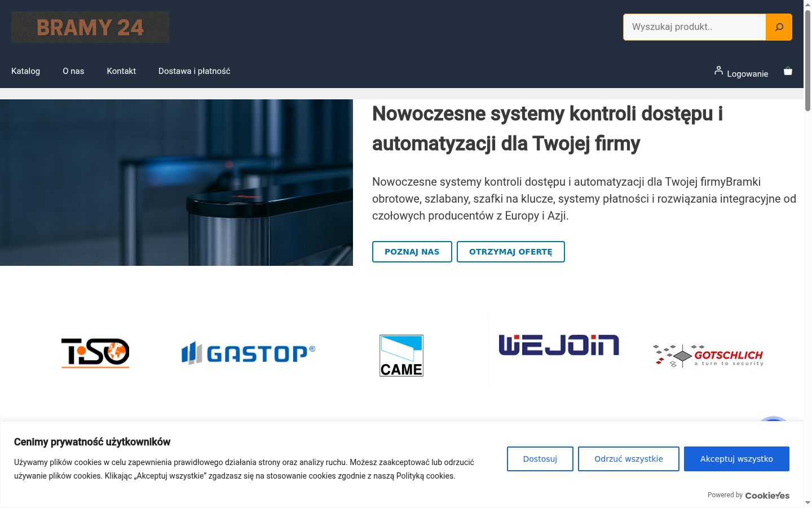Click the page vertical scrollbar thumb
Image resolution: width=812 pixels, height=508 pixels.
(807, 60)
